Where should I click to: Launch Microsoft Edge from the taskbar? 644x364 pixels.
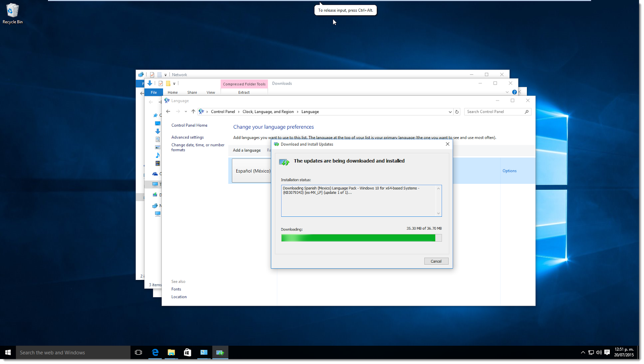155,352
